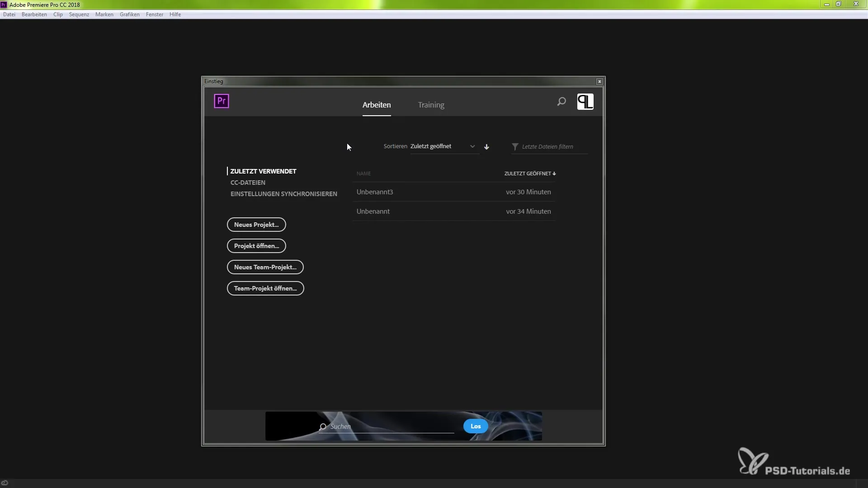868x488 pixels.
Task: Restore down the Premiere Pro window
Action: (839, 4)
